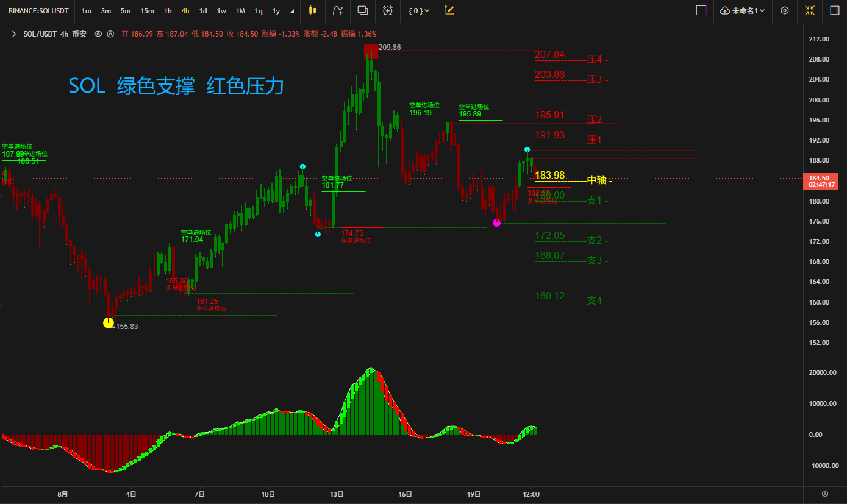This screenshot has width=847, height=504.
Task: Click the BINANCE:SOLUSDT symbol search
Action: [38, 10]
